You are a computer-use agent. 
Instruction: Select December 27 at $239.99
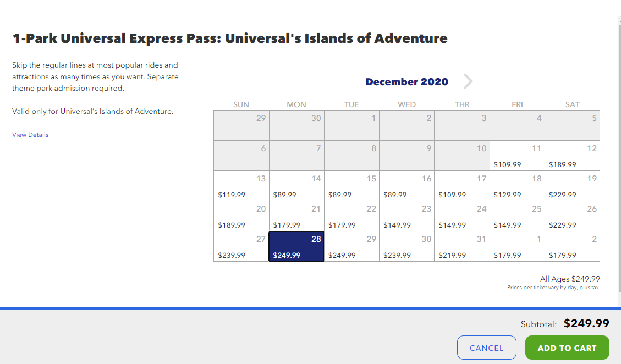241,246
